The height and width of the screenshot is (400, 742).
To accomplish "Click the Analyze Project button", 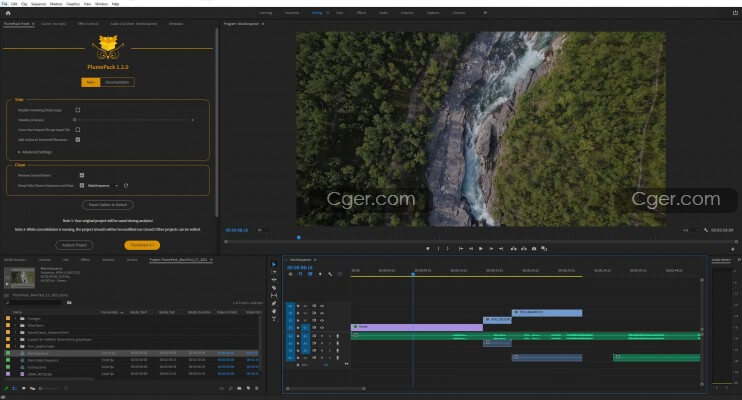I will (x=74, y=244).
